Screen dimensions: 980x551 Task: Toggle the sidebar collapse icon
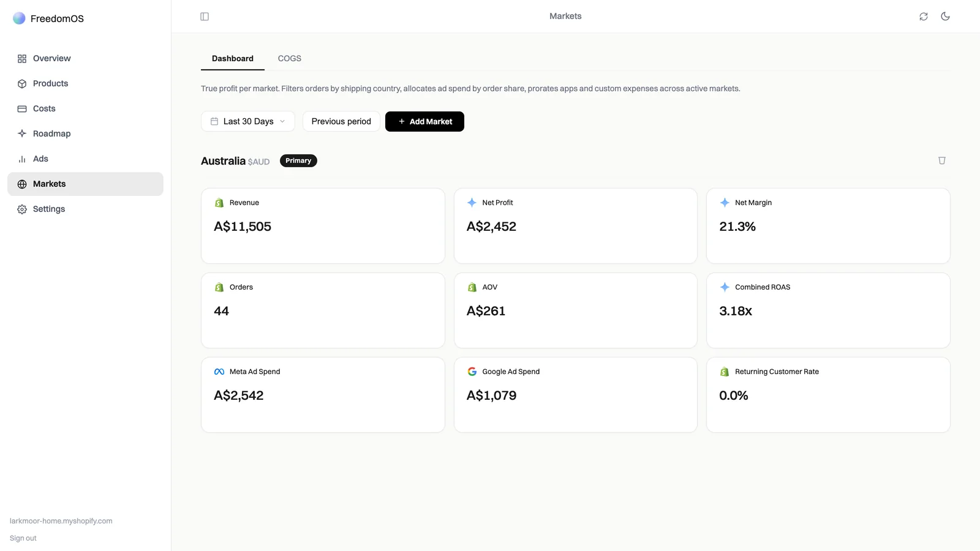[x=205, y=17]
